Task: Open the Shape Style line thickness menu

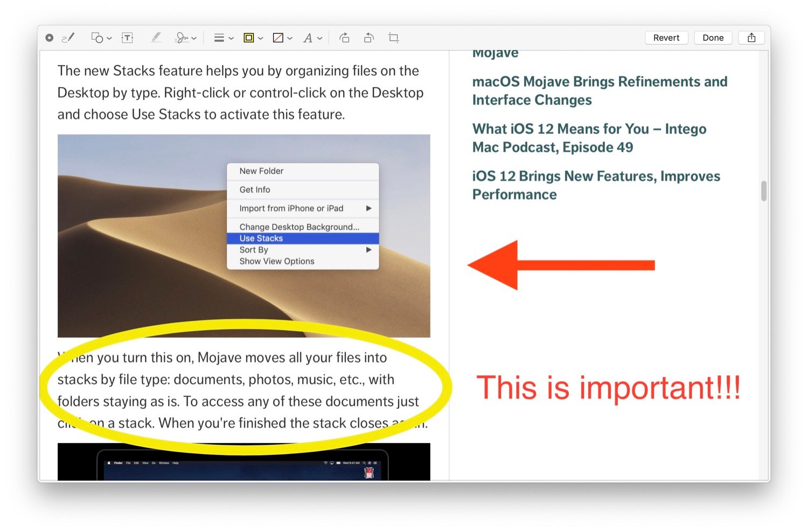Action: (223, 38)
